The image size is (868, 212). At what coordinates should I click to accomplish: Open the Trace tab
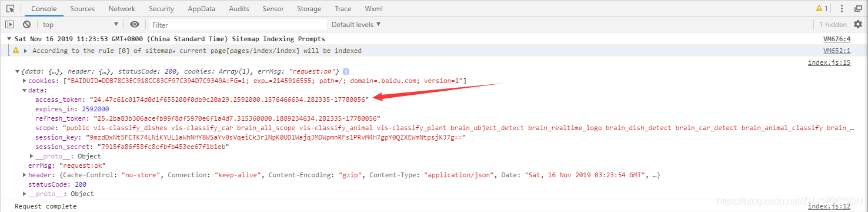point(343,9)
